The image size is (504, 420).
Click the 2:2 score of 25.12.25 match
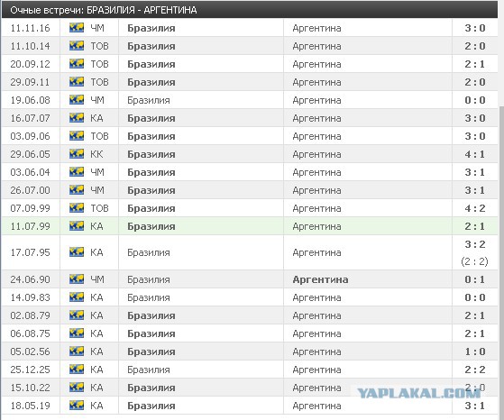(x=475, y=370)
